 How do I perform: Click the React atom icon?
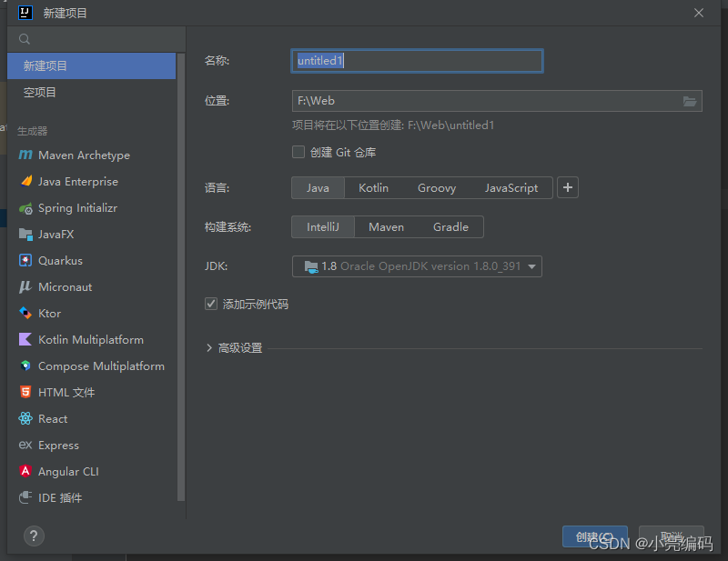tap(25, 418)
